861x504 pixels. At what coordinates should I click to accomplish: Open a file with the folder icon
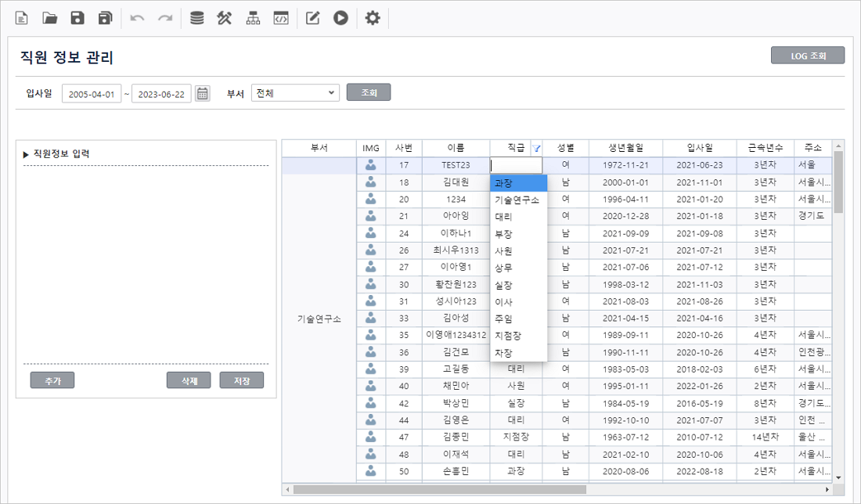click(x=50, y=18)
